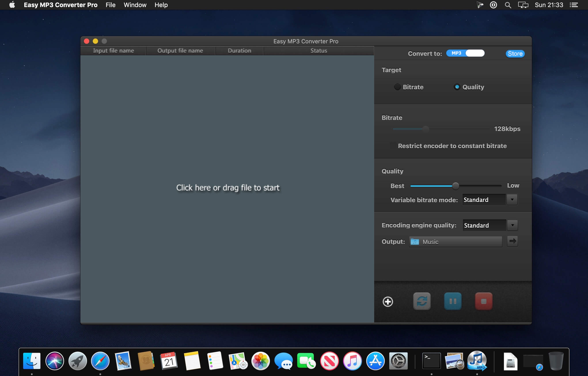Open the Music output folder selector
Screen dimensions: 588x376
coord(455,242)
